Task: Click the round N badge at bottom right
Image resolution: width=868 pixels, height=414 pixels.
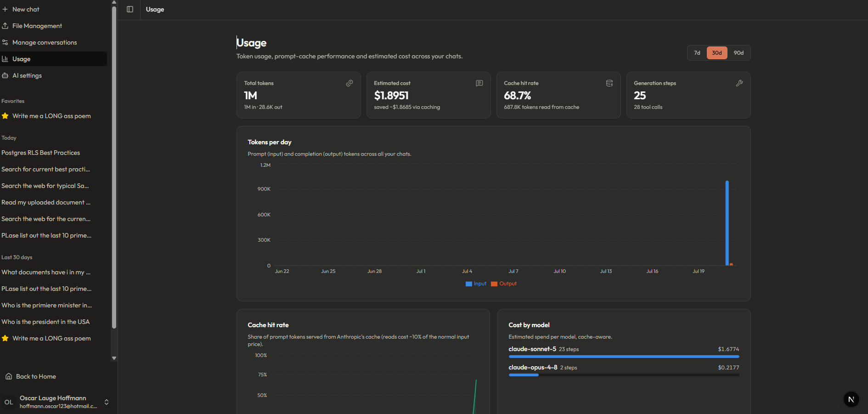Action: [851, 399]
